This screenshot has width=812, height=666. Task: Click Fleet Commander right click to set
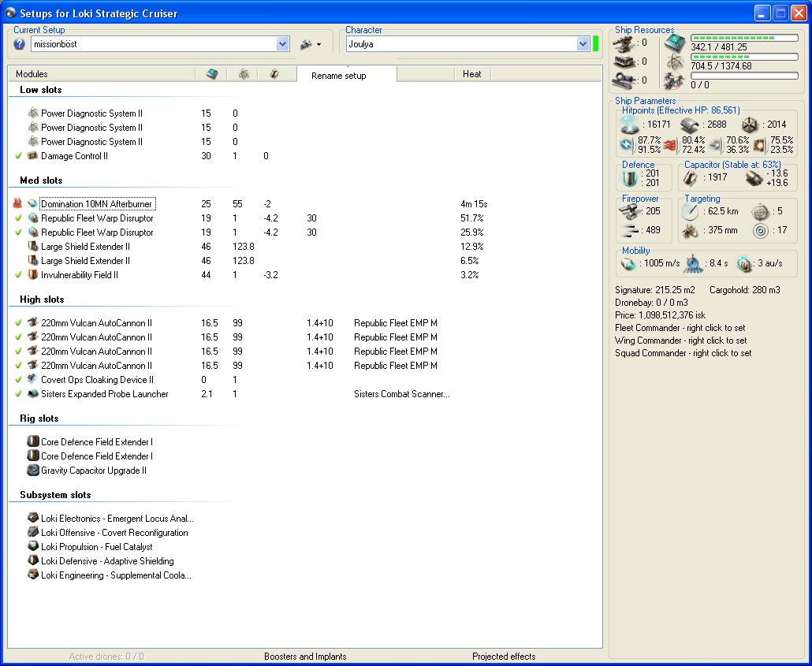coord(680,328)
